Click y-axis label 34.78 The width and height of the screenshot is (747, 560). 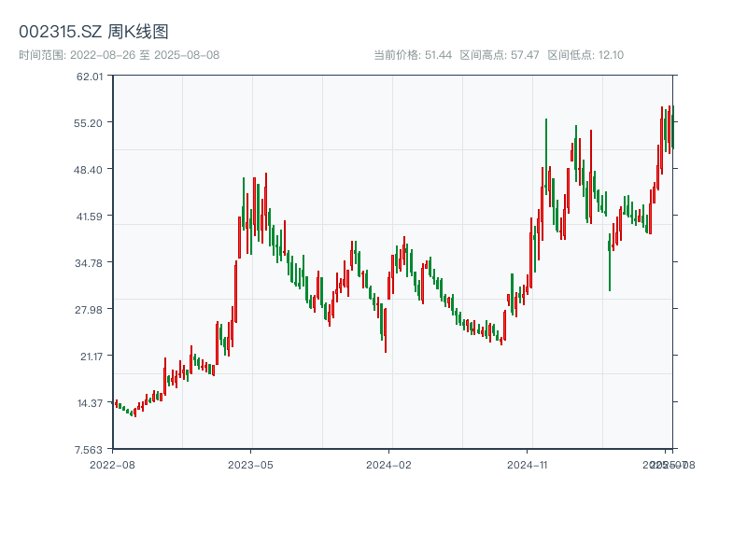tap(89, 263)
